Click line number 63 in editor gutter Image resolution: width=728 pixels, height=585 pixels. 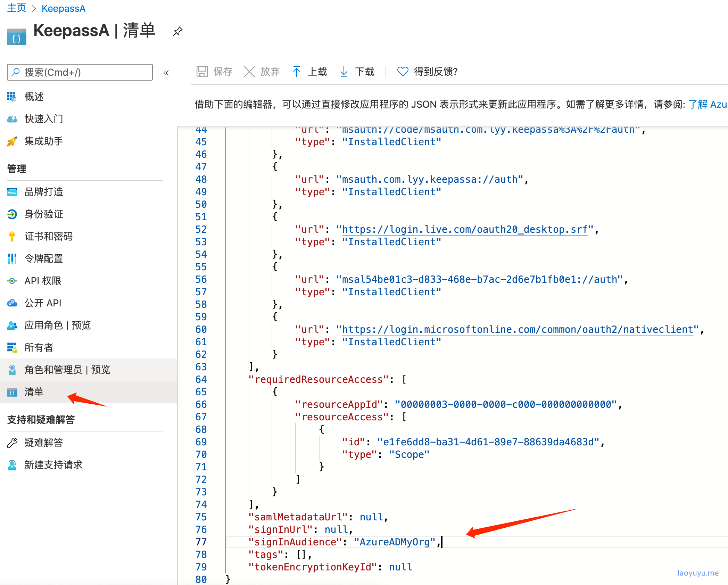(x=201, y=367)
